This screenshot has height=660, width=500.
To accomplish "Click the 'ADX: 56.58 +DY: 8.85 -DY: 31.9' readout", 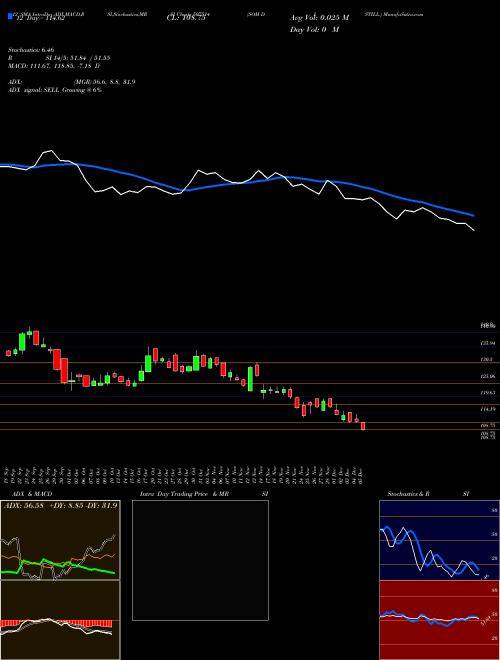I will [61, 505].
